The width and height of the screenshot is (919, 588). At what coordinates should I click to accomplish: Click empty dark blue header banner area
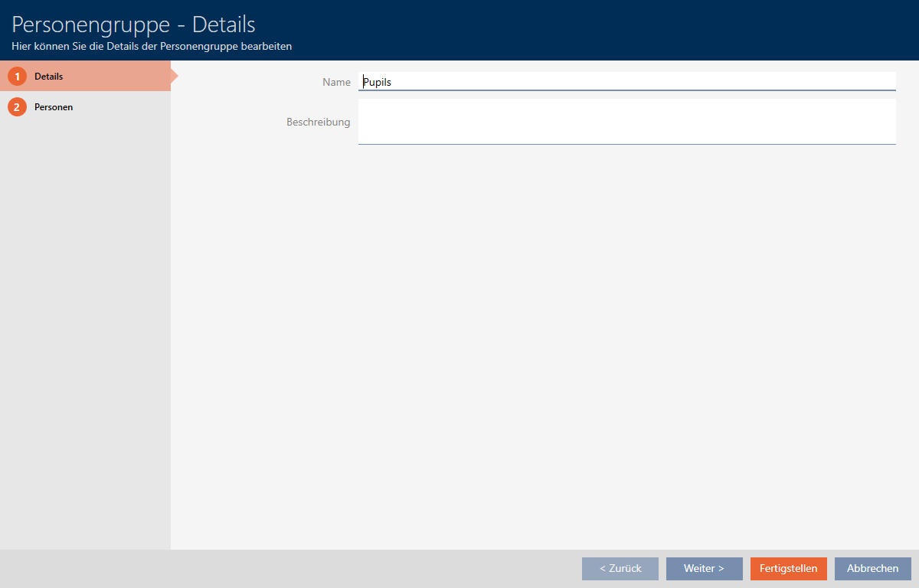(613, 31)
